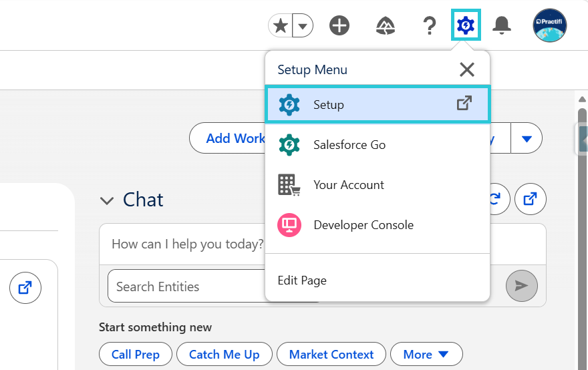The height and width of the screenshot is (370, 588).
Task: Click the Start something new label
Action: coord(155,327)
